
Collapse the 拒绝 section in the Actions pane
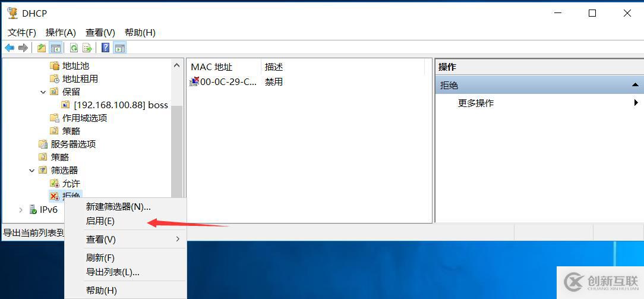click(x=635, y=85)
